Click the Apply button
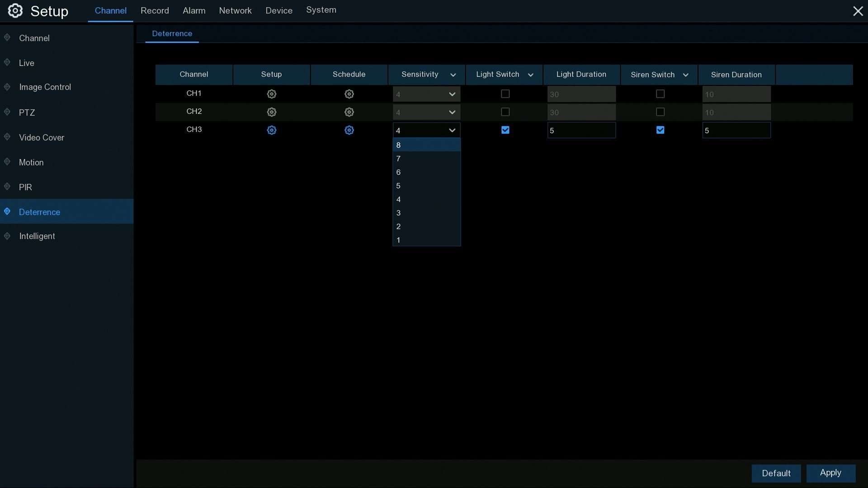Image resolution: width=868 pixels, height=488 pixels. point(830,473)
